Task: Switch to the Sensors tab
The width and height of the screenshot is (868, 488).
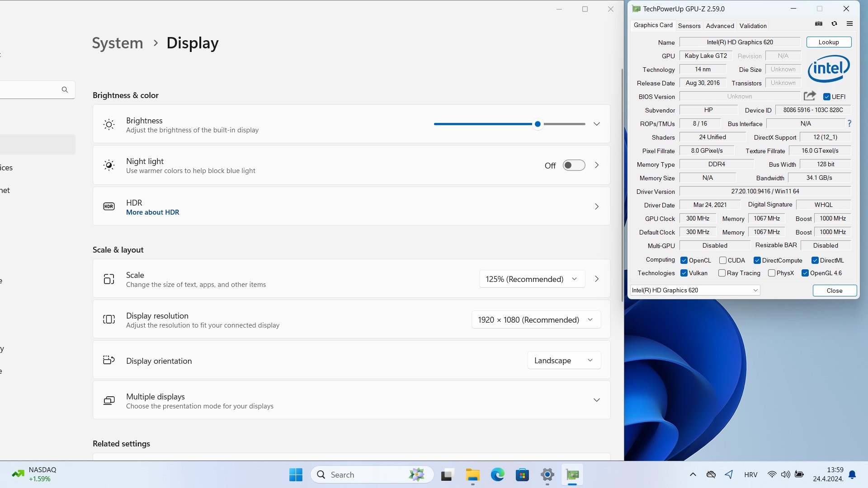Action: [689, 26]
